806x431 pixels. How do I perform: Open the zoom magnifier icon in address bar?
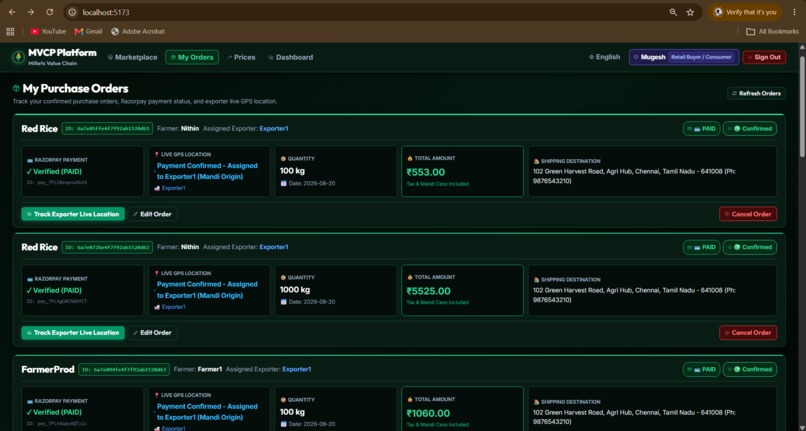[x=673, y=12]
